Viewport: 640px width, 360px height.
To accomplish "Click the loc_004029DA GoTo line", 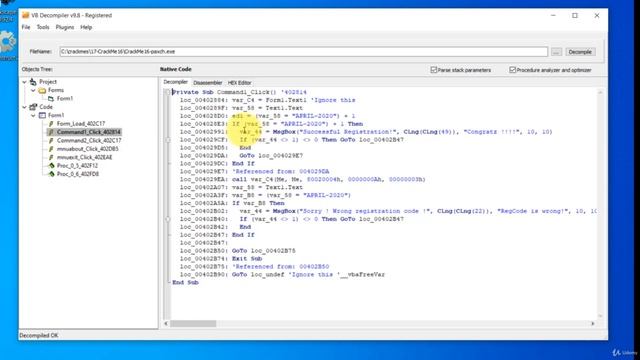I will [241, 156].
